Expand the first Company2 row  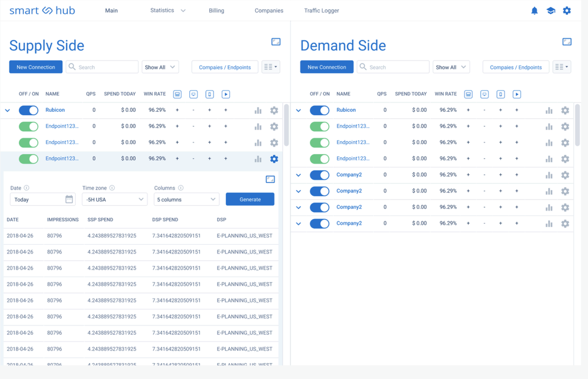[x=299, y=175]
